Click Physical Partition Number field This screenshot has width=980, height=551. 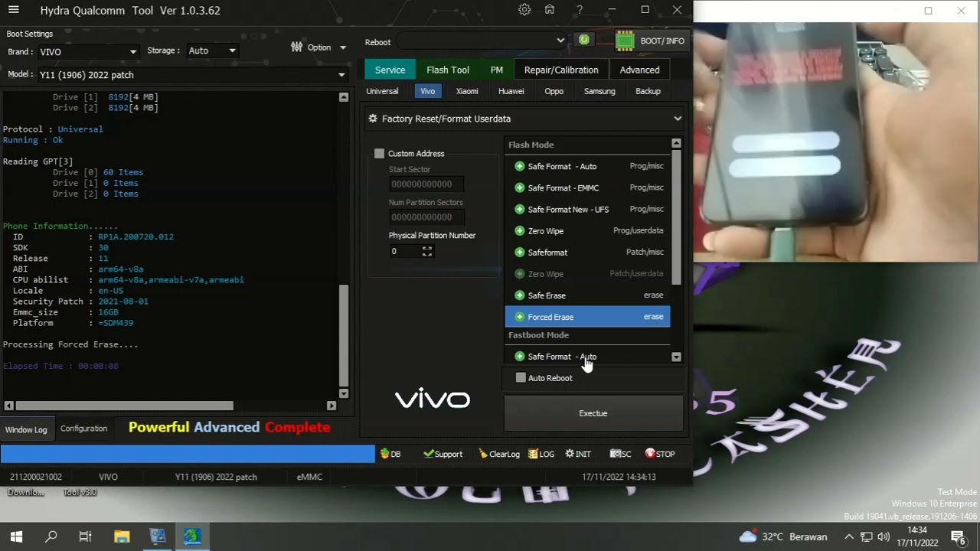click(404, 251)
